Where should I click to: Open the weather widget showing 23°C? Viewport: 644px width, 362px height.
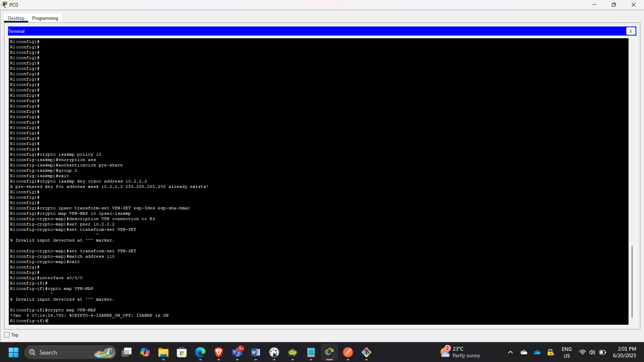pyautogui.click(x=460, y=352)
